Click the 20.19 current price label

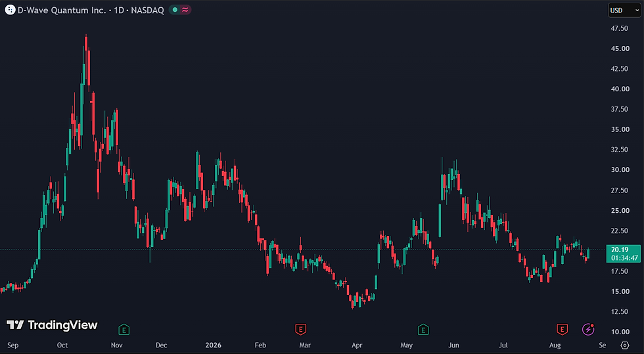click(619, 250)
